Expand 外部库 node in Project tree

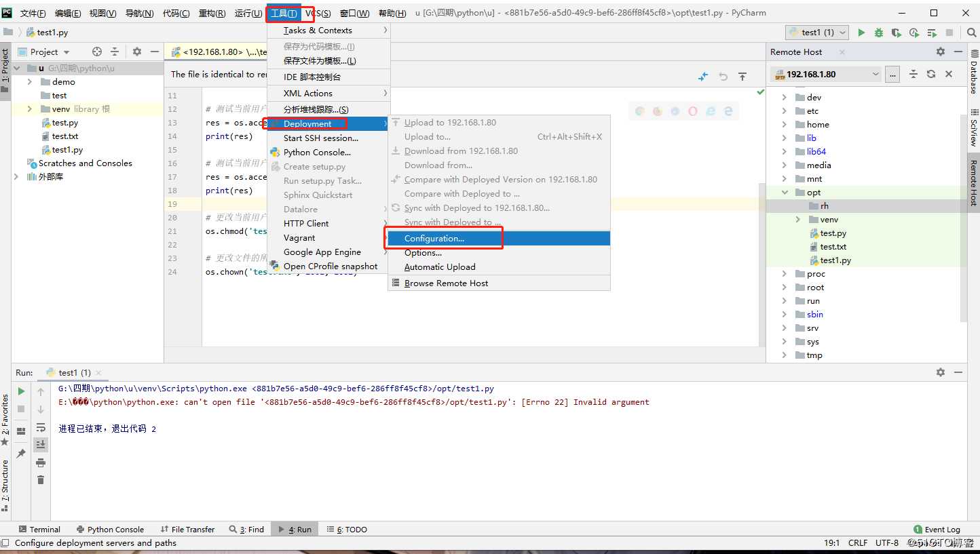(17, 176)
